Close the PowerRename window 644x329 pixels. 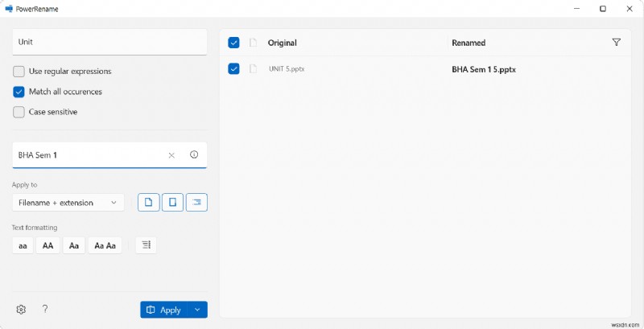coord(630,9)
